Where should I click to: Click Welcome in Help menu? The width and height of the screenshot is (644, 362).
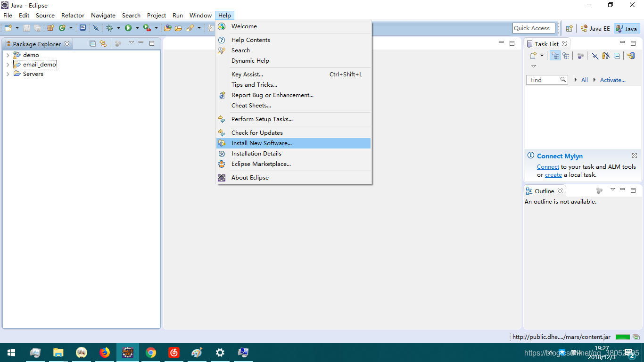tap(293, 26)
